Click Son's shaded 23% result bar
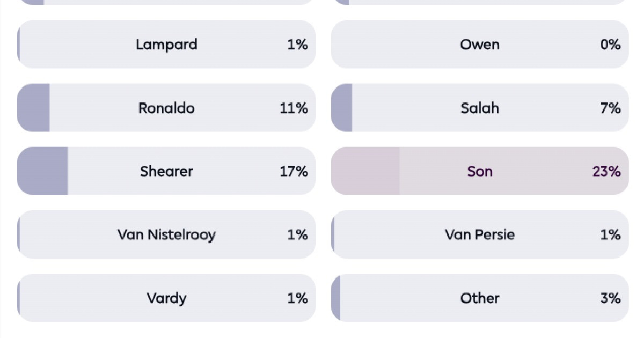Screen dimensions: 644x338 coord(366,171)
